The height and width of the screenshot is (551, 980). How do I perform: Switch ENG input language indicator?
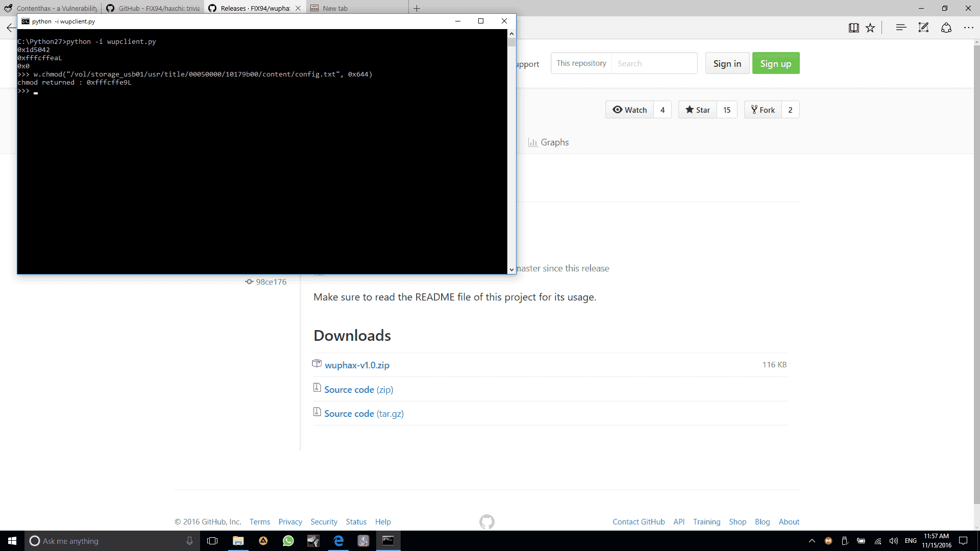pyautogui.click(x=911, y=541)
